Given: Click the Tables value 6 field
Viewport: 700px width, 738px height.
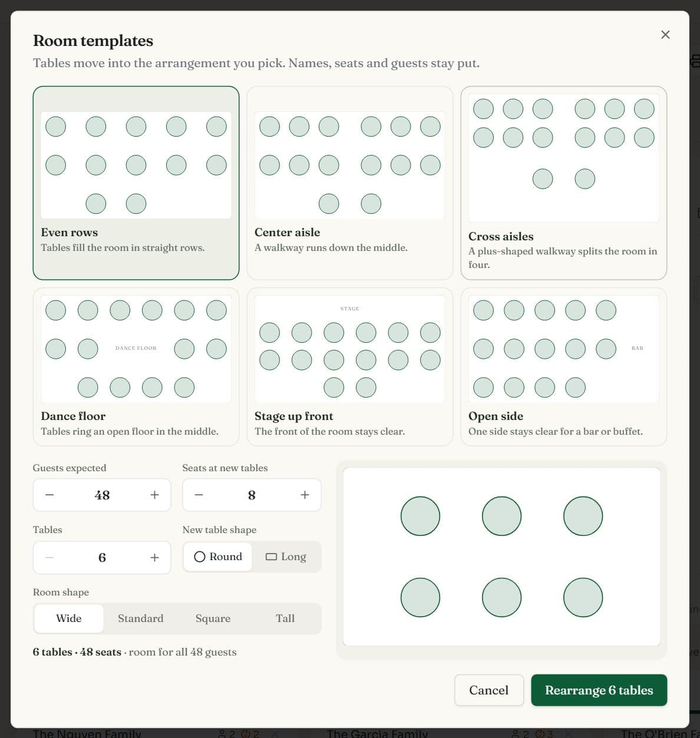Looking at the screenshot, I should [x=102, y=558].
